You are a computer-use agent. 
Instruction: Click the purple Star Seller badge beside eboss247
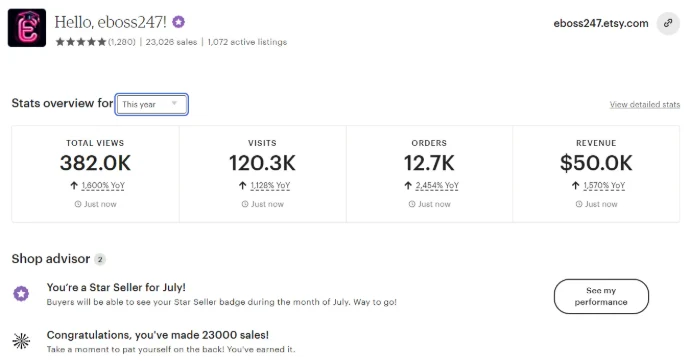(178, 22)
